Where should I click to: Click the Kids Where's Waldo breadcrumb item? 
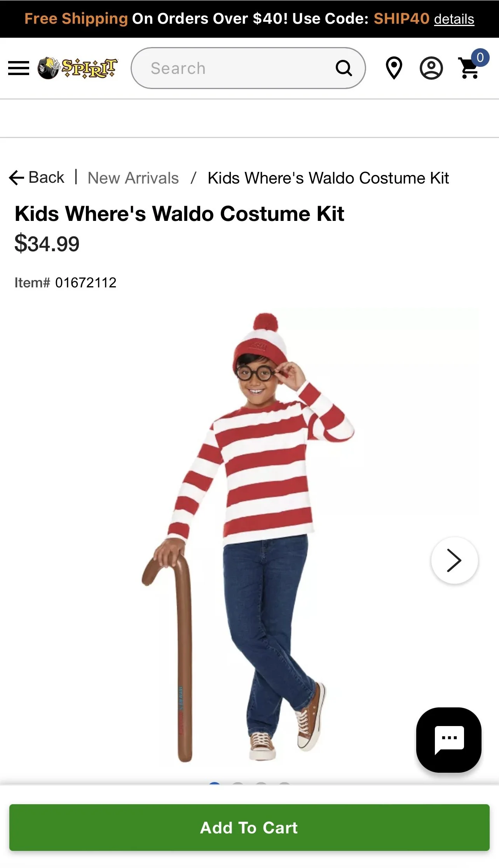point(328,178)
